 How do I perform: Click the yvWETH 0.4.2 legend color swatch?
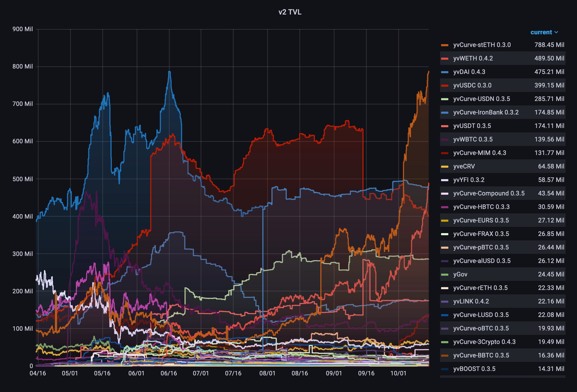tap(445, 59)
